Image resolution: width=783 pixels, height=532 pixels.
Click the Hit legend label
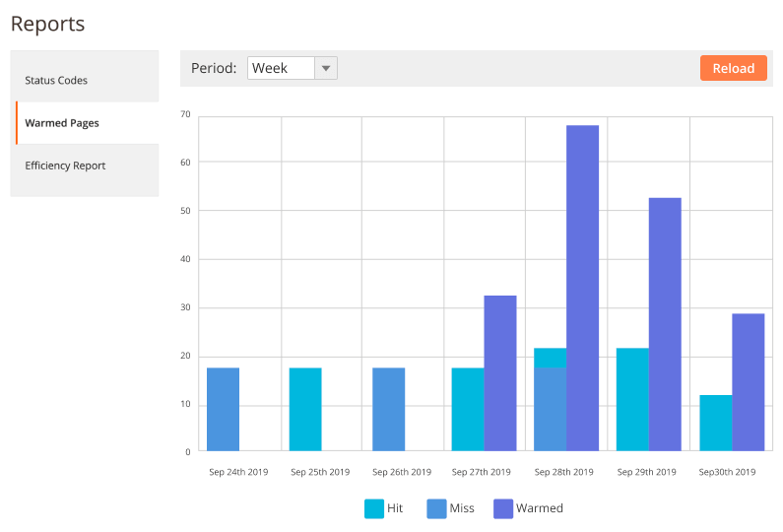[x=395, y=508]
